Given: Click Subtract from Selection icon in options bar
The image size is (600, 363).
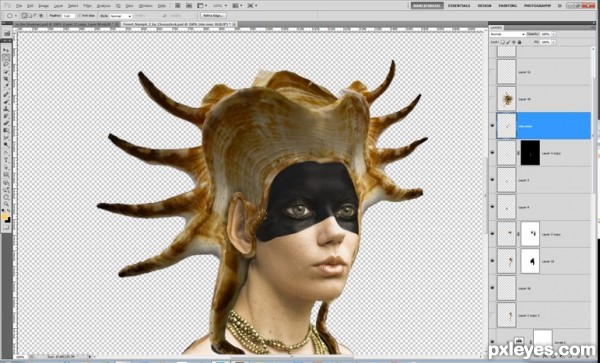Looking at the screenshot, I should (x=35, y=16).
